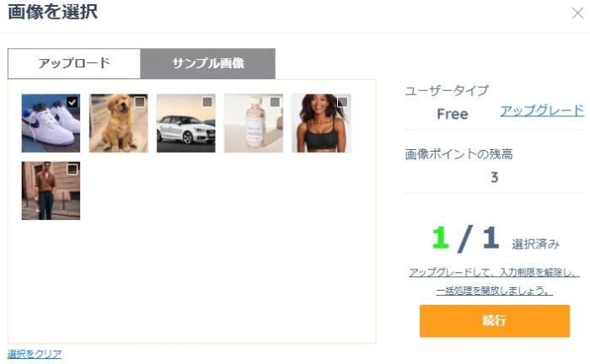
Task: Check the cosmetic bottle image checkbox
Action: pos(275,102)
